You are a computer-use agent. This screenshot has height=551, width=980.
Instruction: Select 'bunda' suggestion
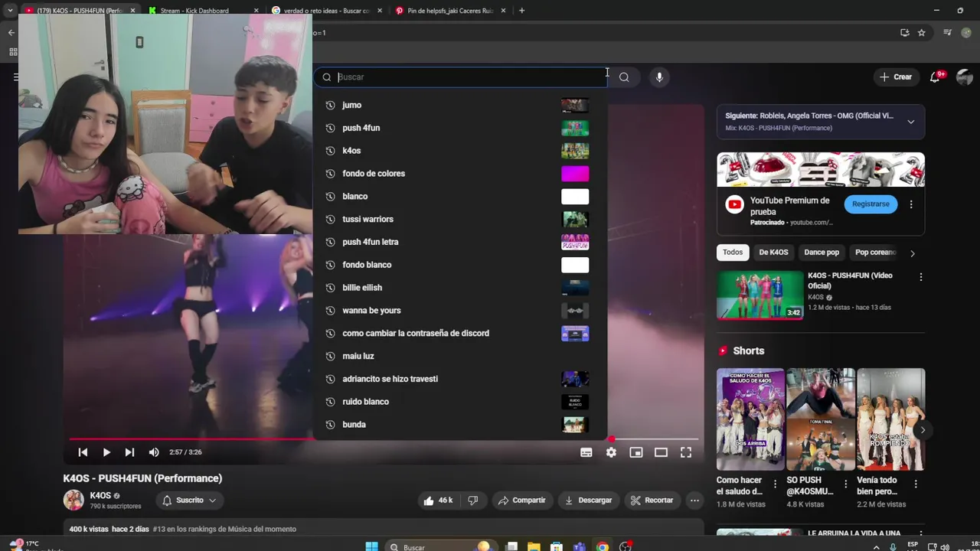tap(459, 425)
